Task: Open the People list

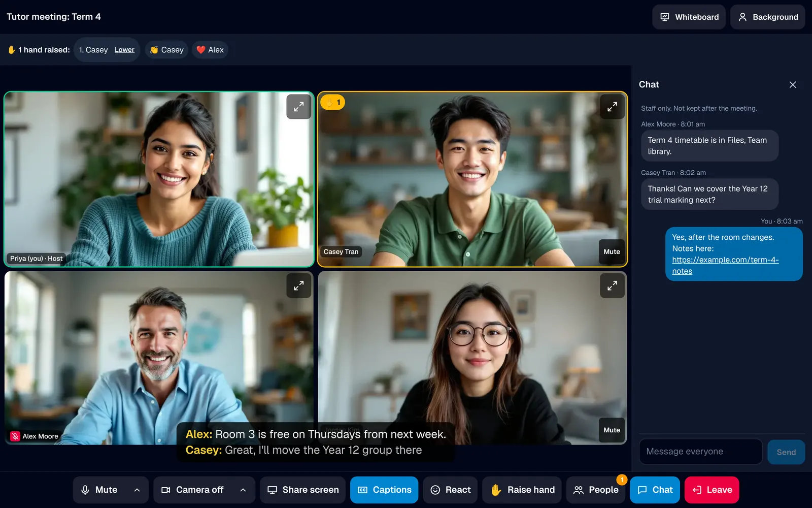Action: click(x=596, y=490)
